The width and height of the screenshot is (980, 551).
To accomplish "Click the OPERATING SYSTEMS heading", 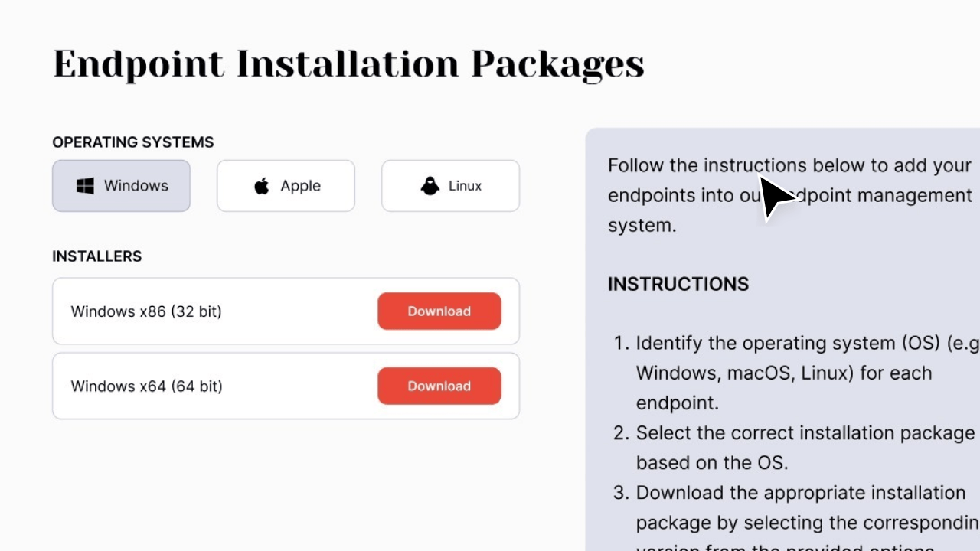I will point(132,142).
